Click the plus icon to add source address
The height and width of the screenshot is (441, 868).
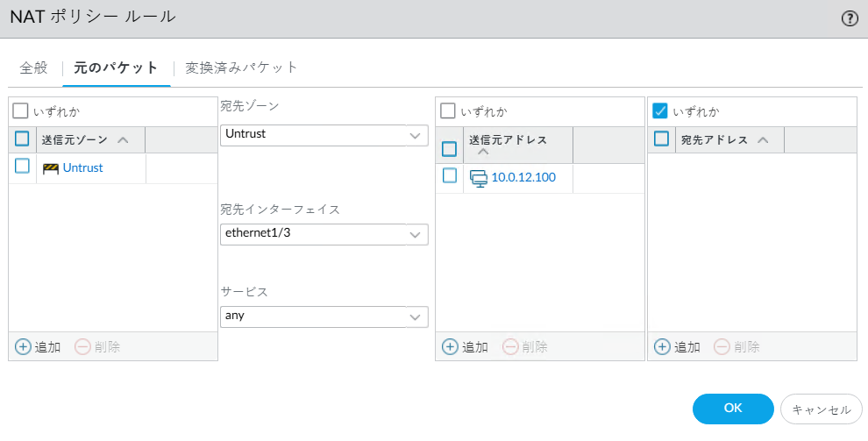[x=450, y=346]
